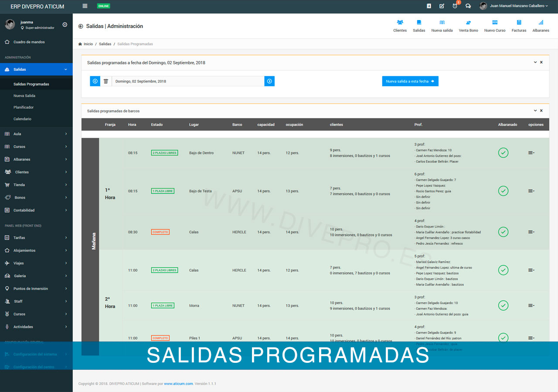The image size is (558, 392).
Task: Open options menu for 11:00 Calas row
Action: (531, 270)
